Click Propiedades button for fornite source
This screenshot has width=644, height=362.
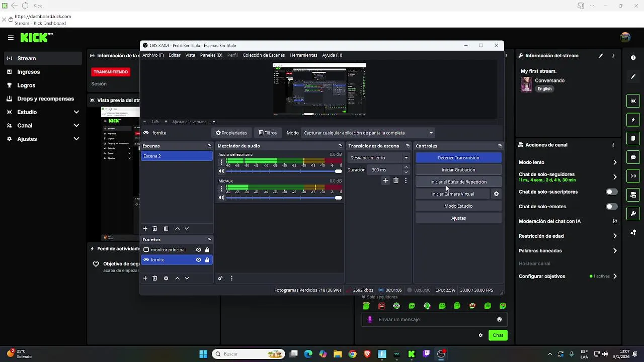[231, 133]
